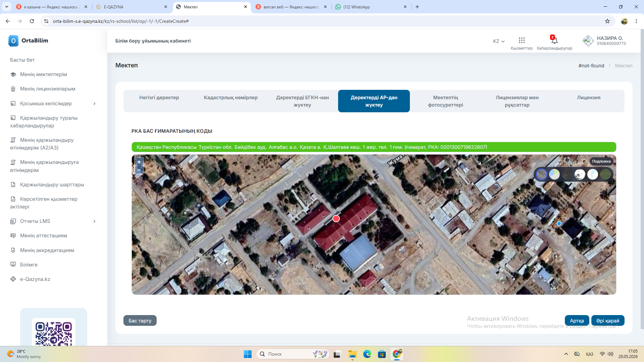
Task: Bookmark this page with the star icon
Action: (x=607, y=21)
